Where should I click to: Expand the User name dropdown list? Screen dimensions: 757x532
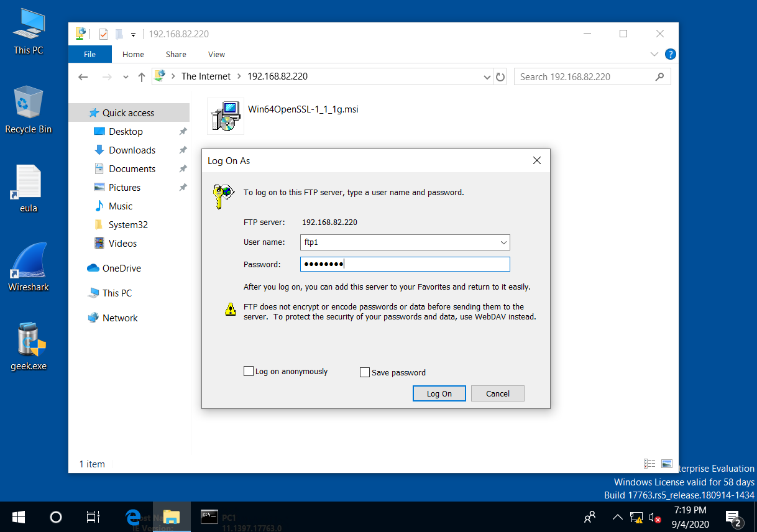click(503, 242)
